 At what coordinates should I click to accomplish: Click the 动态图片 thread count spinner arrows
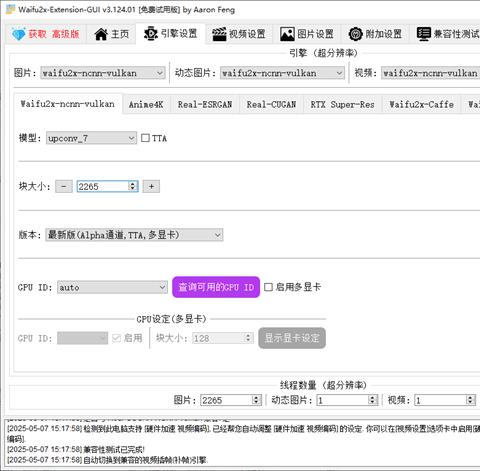click(x=373, y=400)
